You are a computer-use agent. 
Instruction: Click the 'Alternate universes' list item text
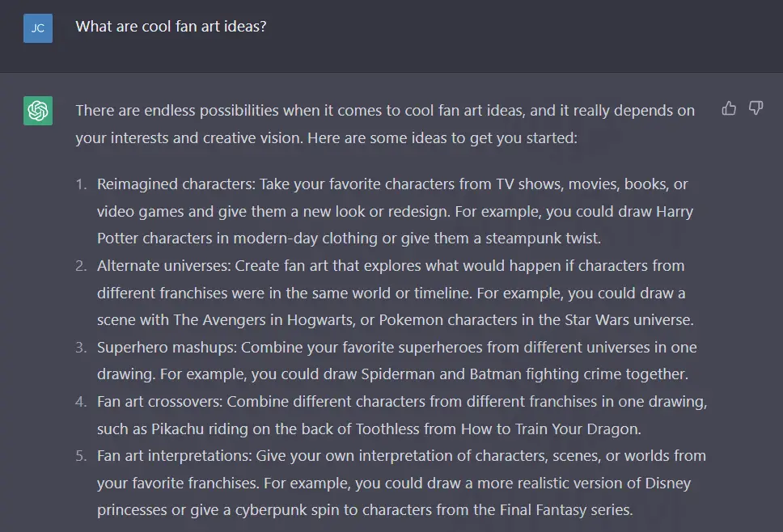point(396,293)
